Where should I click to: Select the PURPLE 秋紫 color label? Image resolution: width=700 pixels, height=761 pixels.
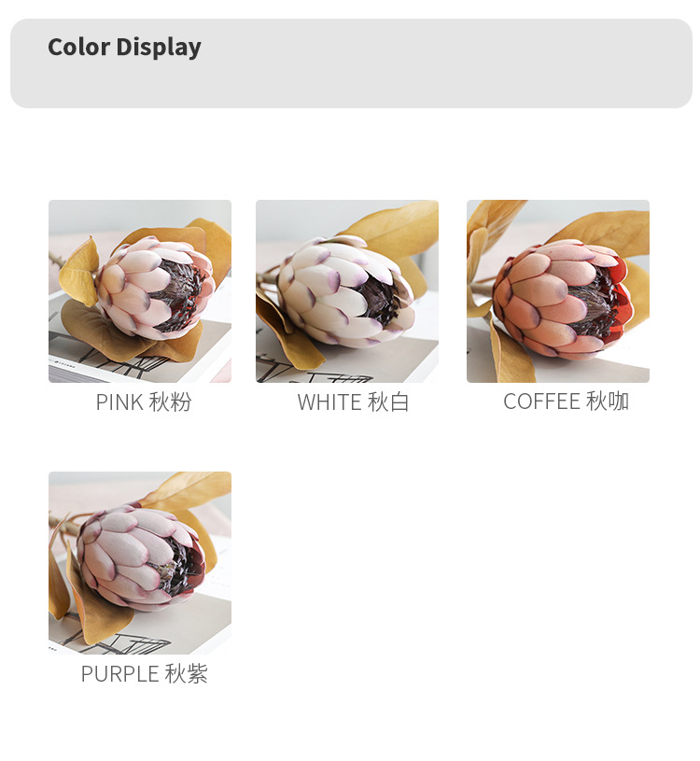tap(144, 674)
